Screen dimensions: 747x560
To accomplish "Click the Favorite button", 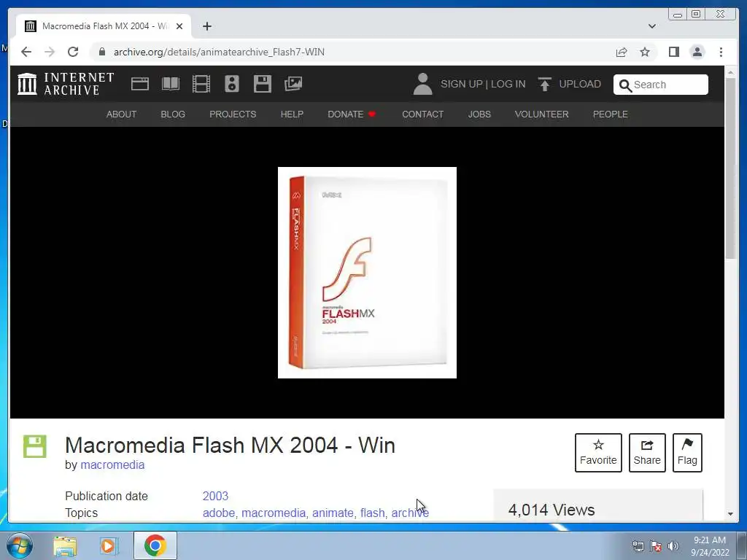I will [598, 453].
